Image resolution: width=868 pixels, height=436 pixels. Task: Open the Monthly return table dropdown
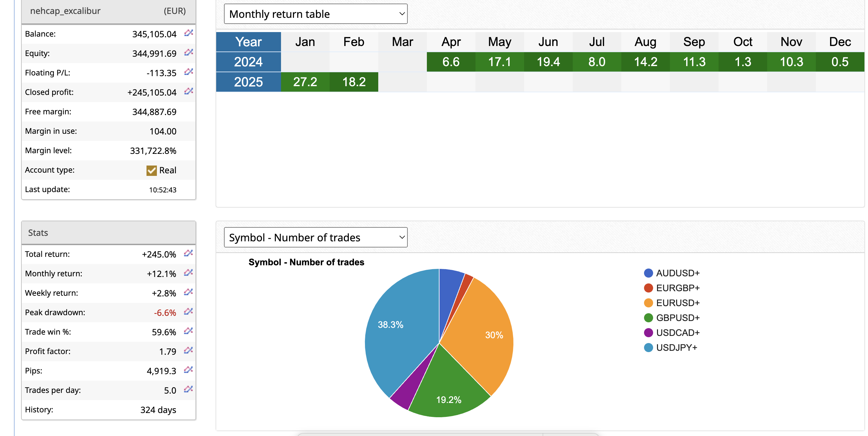(x=315, y=14)
